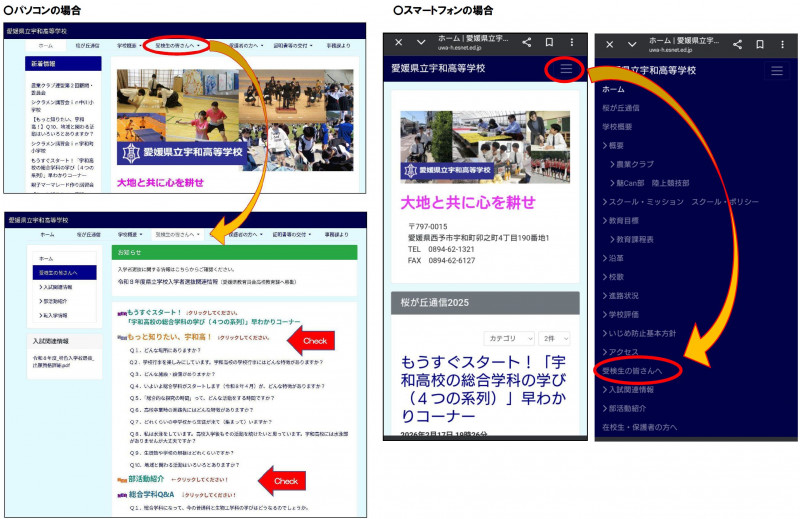Select ホーム tab in upper PC navbar

point(46,46)
